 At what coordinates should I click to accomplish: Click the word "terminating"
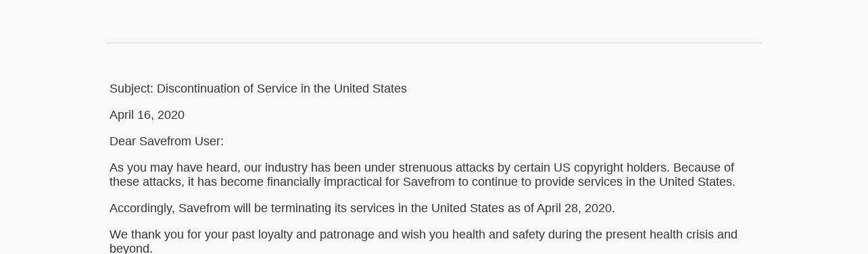[x=302, y=208]
